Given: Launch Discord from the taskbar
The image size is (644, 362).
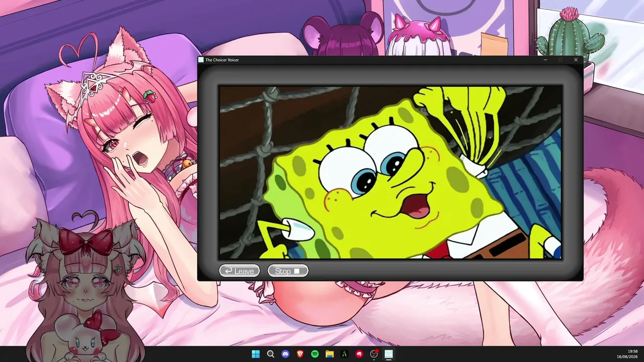Looking at the screenshot, I should coord(285,354).
